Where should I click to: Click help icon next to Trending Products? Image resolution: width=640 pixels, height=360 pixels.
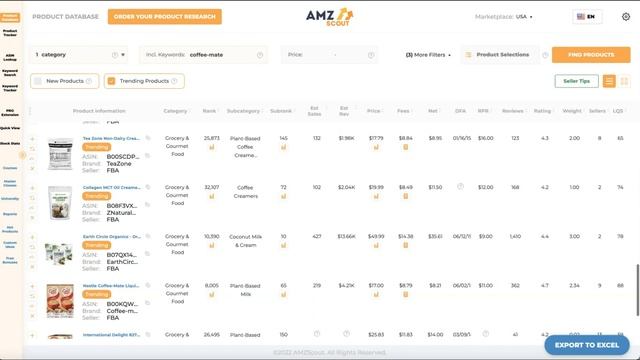coord(174,81)
